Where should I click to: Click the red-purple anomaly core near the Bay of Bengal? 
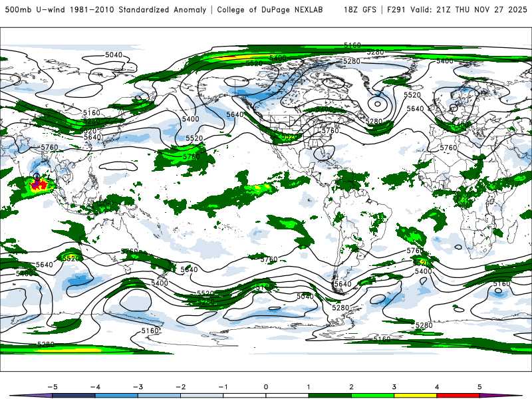coord(39,185)
